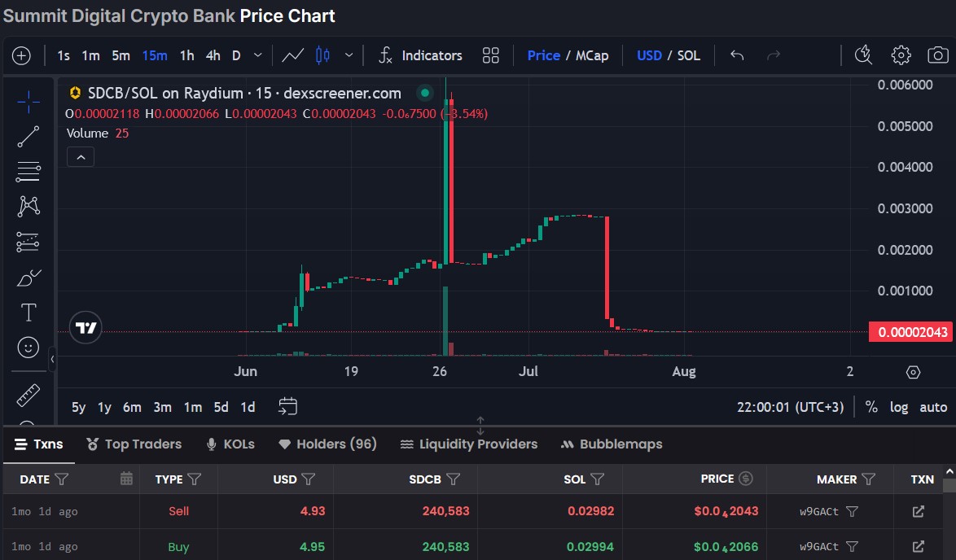This screenshot has height=560, width=956.
Task: Switch to line chart style
Action: pyautogui.click(x=292, y=55)
